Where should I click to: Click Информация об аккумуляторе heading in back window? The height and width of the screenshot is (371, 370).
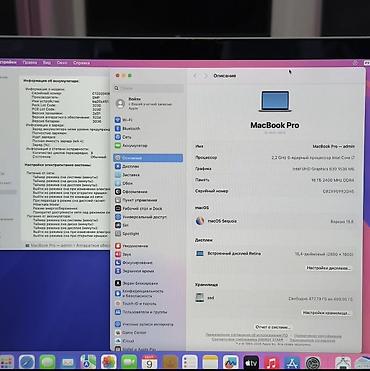tap(51, 81)
